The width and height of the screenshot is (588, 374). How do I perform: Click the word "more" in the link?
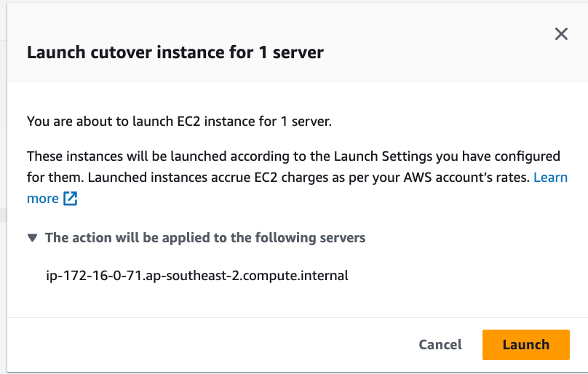pyautogui.click(x=42, y=199)
